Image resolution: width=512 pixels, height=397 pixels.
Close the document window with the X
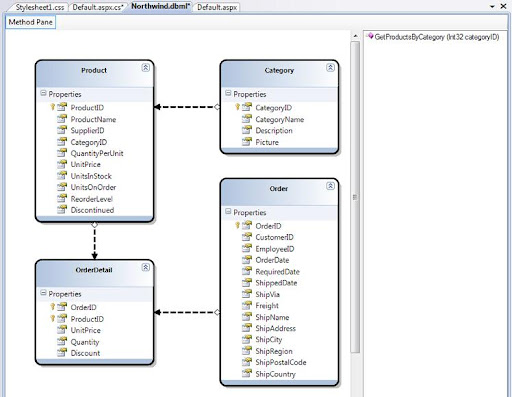point(503,6)
